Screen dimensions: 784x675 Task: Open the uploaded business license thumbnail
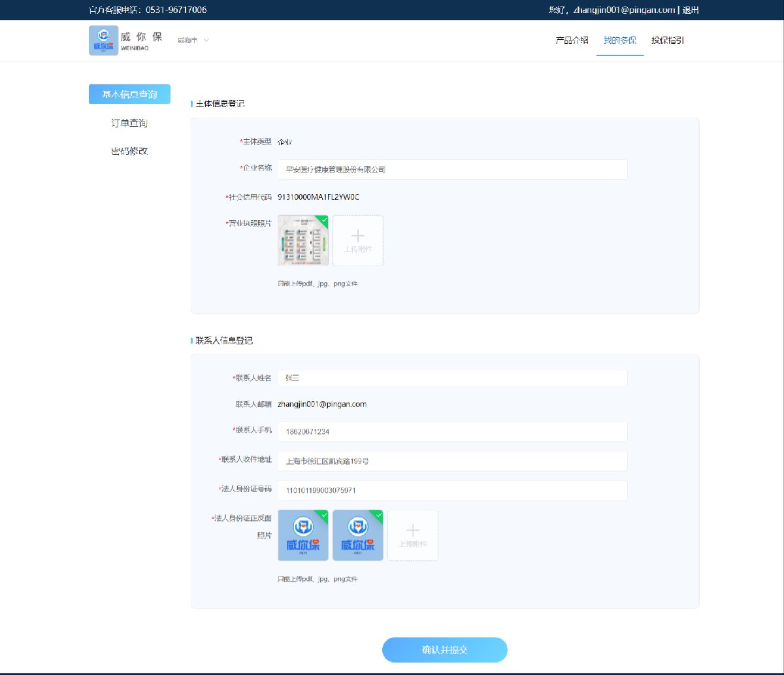tap(302, 240)
